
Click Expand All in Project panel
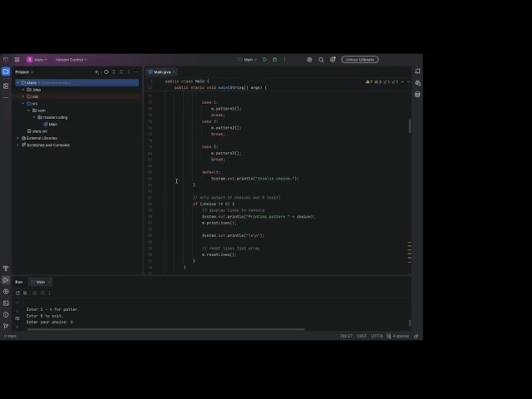[x=114, y=72]
